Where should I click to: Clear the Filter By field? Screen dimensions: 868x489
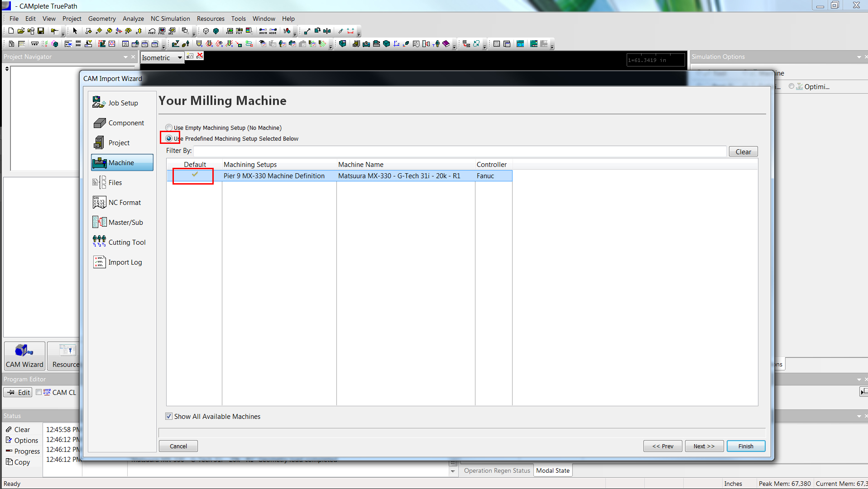(743, 152)
